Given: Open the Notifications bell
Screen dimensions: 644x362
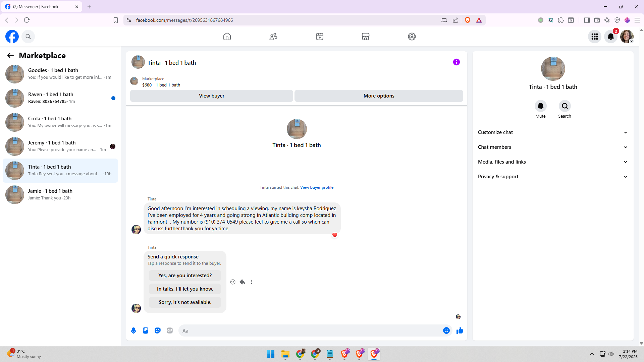Looking at the screenshot, I should click(611, 37).
